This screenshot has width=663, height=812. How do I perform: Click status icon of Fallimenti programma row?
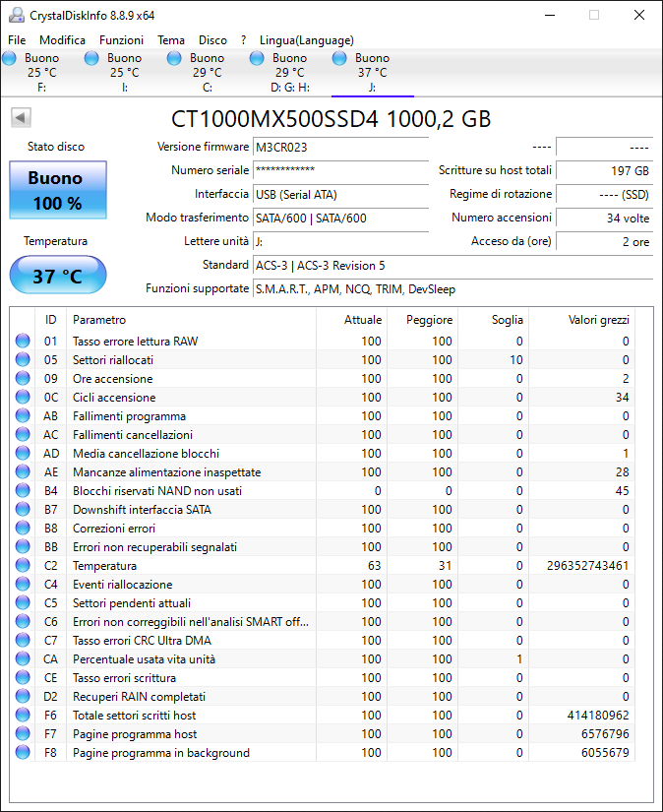point(23,415)
